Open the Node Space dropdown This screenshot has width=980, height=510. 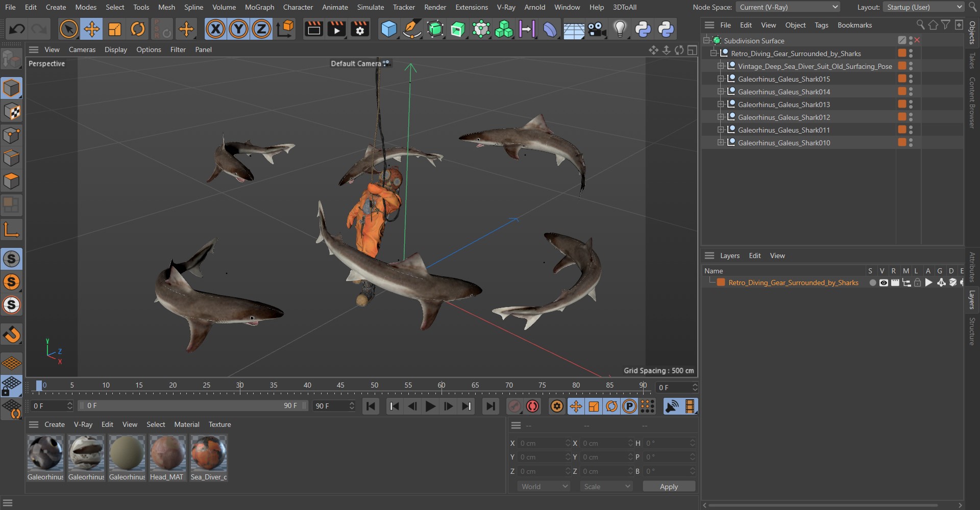(x=788, y=7)
